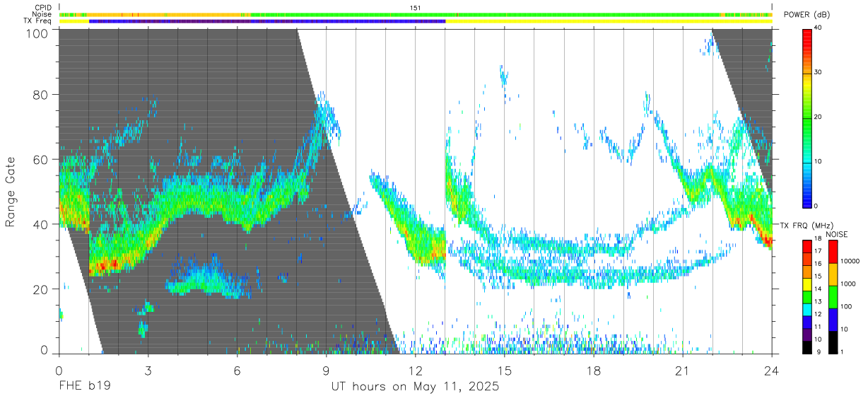Click range gate tick 100

37,33
